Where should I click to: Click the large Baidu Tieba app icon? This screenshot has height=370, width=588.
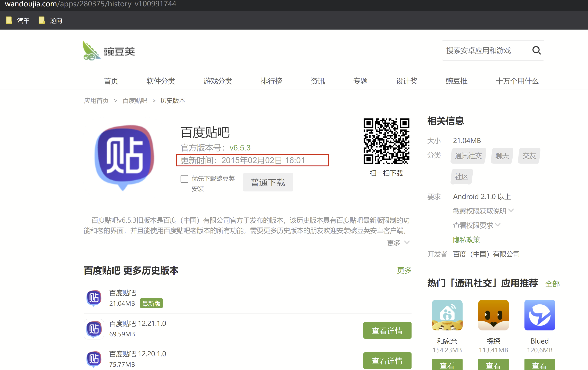tap(124, 157)
